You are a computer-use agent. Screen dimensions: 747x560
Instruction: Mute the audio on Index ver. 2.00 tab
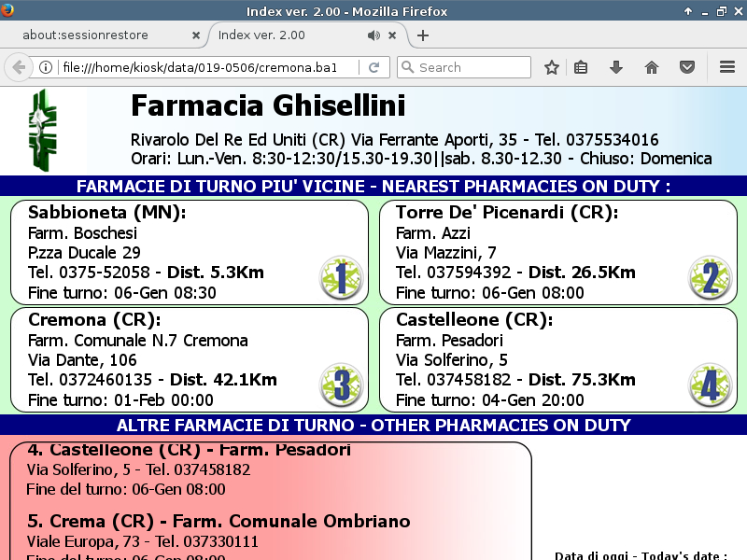point(373,35)
